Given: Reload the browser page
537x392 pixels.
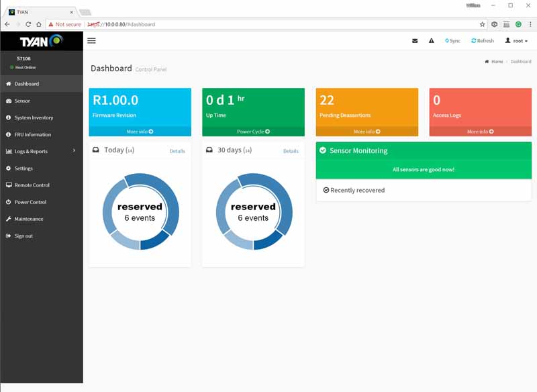Looking at the screenshot, I should pyautogui.click(x=28, y=24).
